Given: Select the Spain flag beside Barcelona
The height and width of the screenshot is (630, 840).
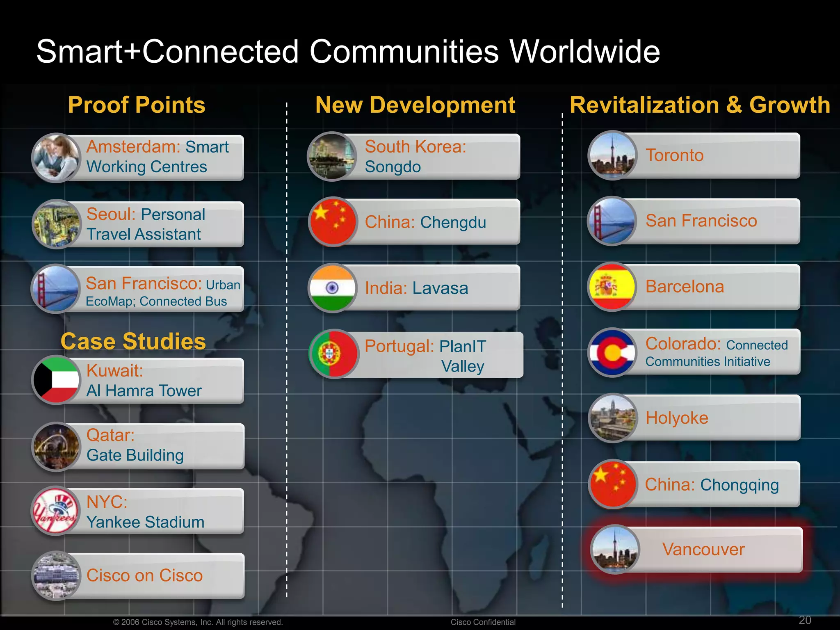Looking at the screenshot, I should click(x=612, y=287).
